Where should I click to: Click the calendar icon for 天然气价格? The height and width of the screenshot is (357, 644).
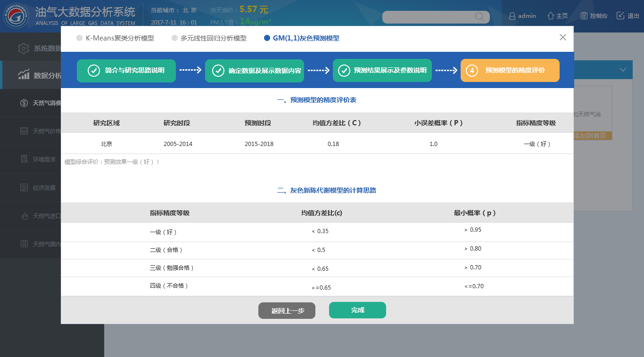(x=24, y=131)
